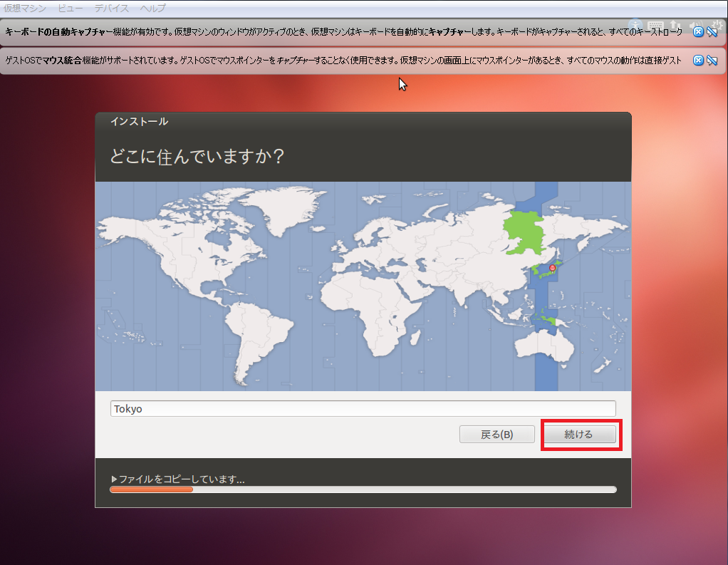Open the keyboard indicator in the top panel
The image size is (728, 565).
click(x=657, y=25)
